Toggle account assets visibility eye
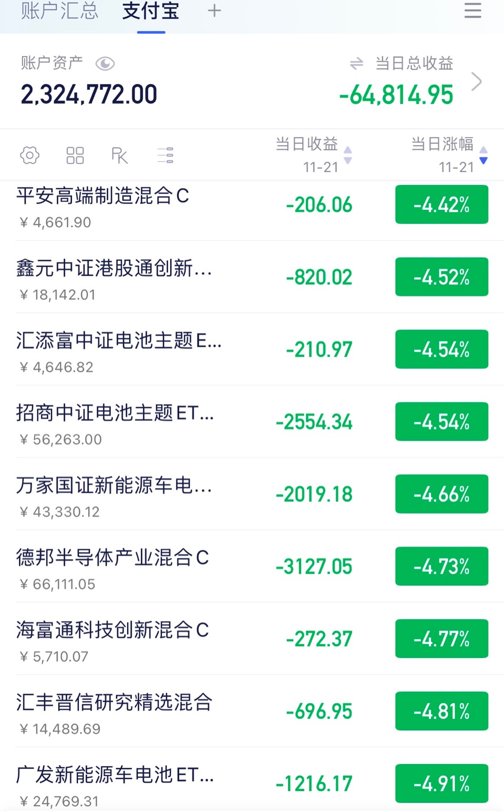The width and height of the screenshot is (504, 812). pos(105,64)
